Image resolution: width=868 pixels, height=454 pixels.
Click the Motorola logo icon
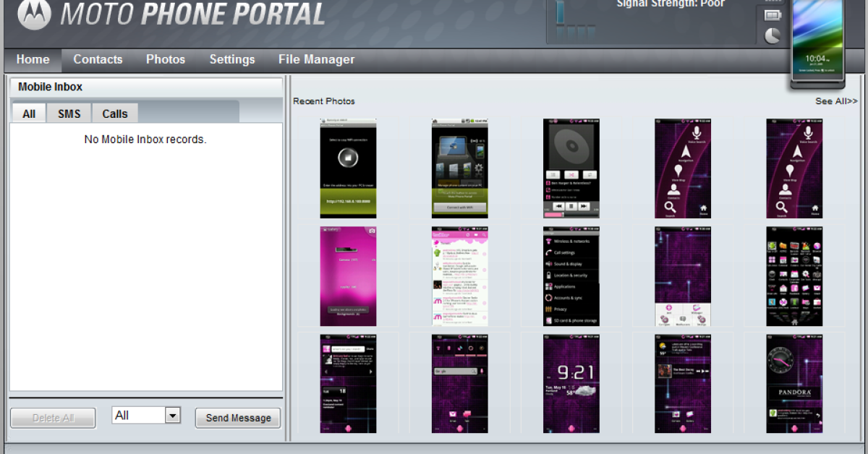pos(33,15)
